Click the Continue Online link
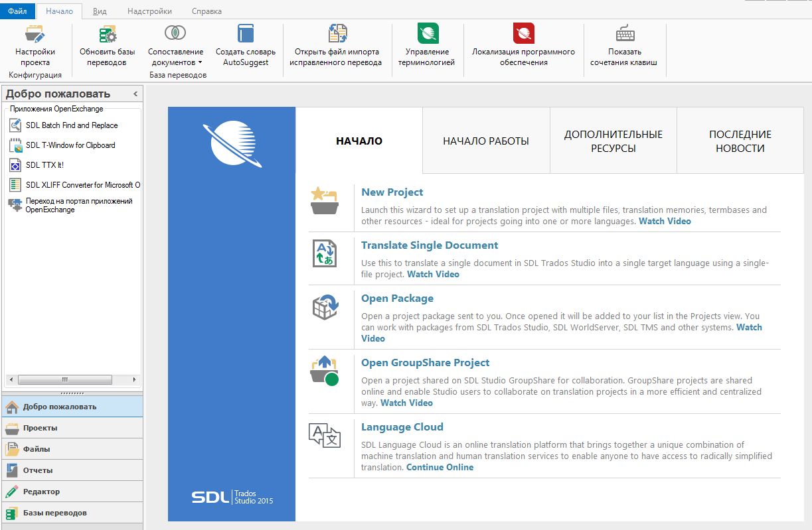Image resolution: width=812 pixels, height=530 pixels. pos(440,468)
